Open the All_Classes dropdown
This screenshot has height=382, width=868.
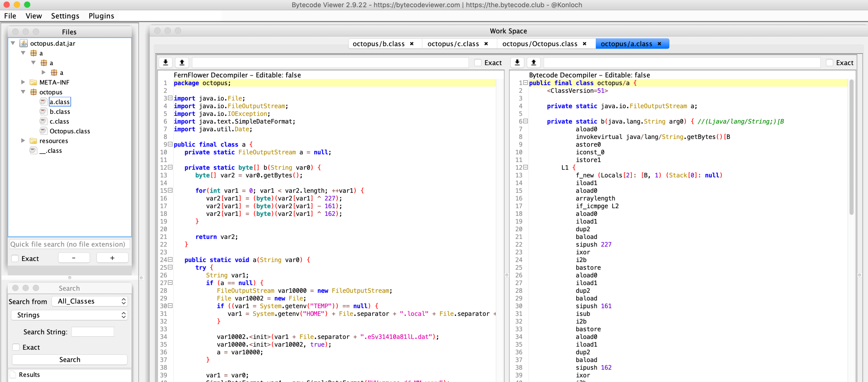tap(89, 301)
